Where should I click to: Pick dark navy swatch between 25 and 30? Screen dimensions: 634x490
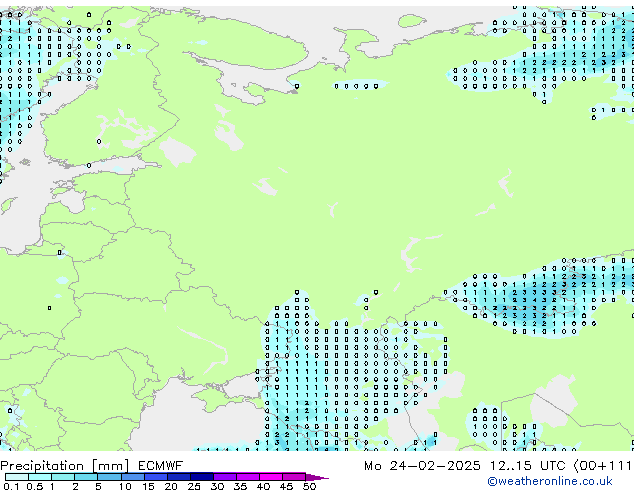point(202,477)
